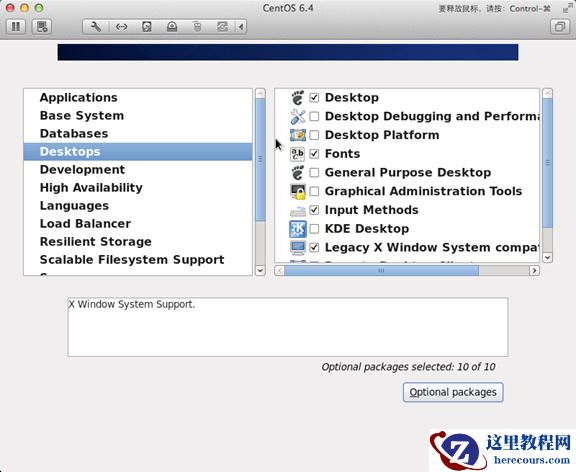Click the X Window System Support description box
The image size is (576, 472).
point(288,327)
